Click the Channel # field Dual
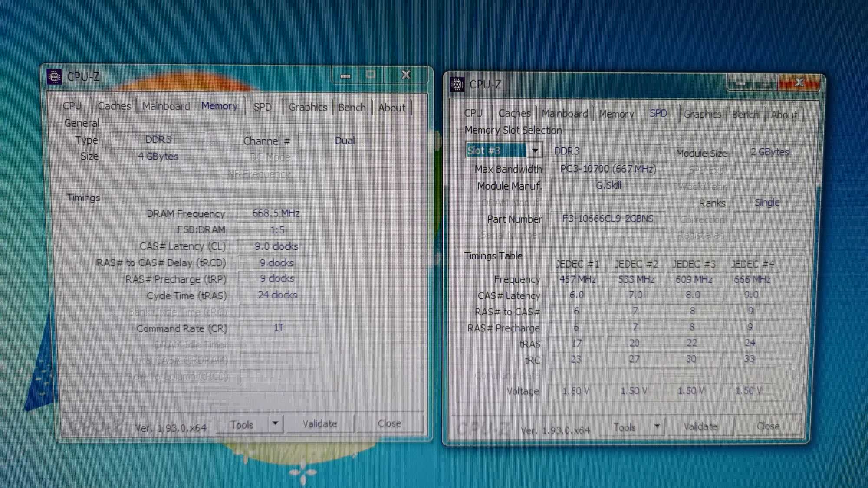Viewport: 868px width, 488px height. click(345, 141)
